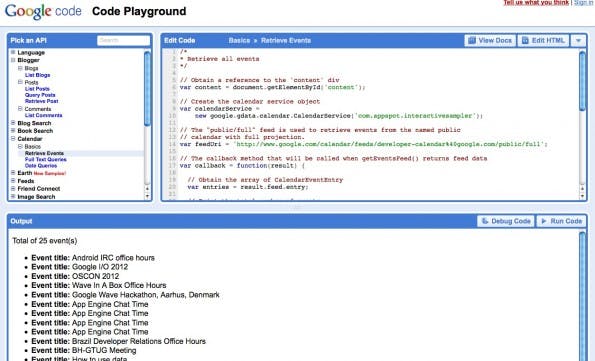
Task: Click the Sign in link
Action: 584,3
